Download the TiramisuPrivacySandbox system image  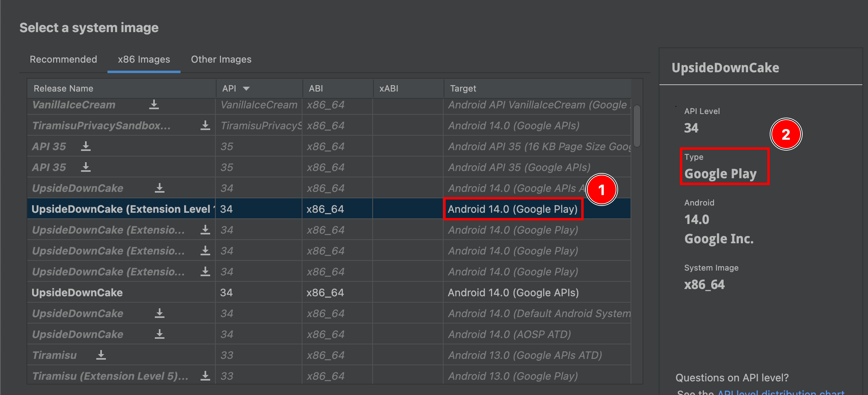(x=205, y=126)
